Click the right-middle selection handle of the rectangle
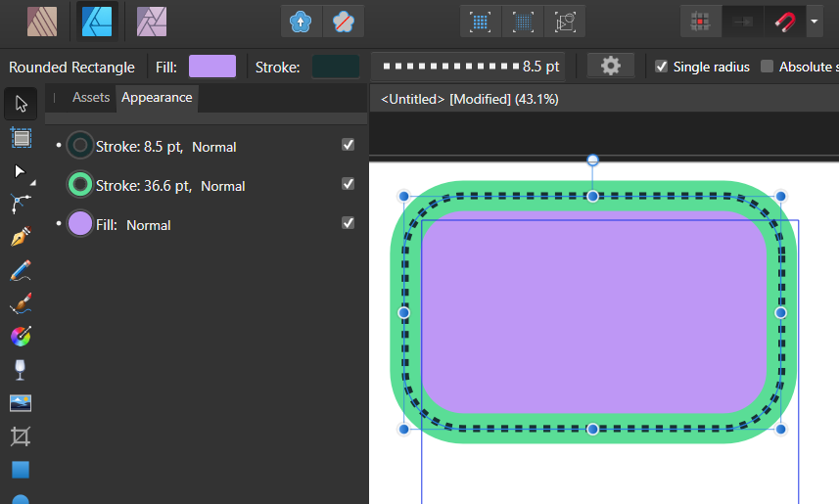The height and width of the screenshot is (504, 839). (780, 312)
